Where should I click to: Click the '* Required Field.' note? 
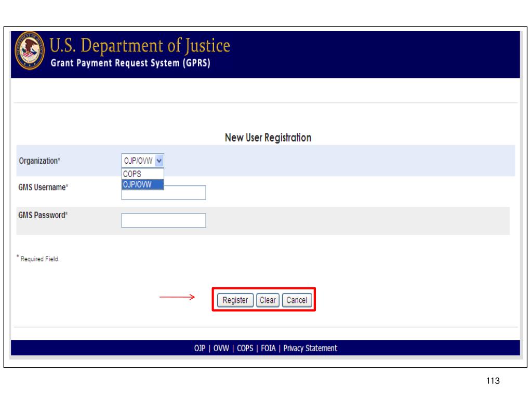[38, 259]
